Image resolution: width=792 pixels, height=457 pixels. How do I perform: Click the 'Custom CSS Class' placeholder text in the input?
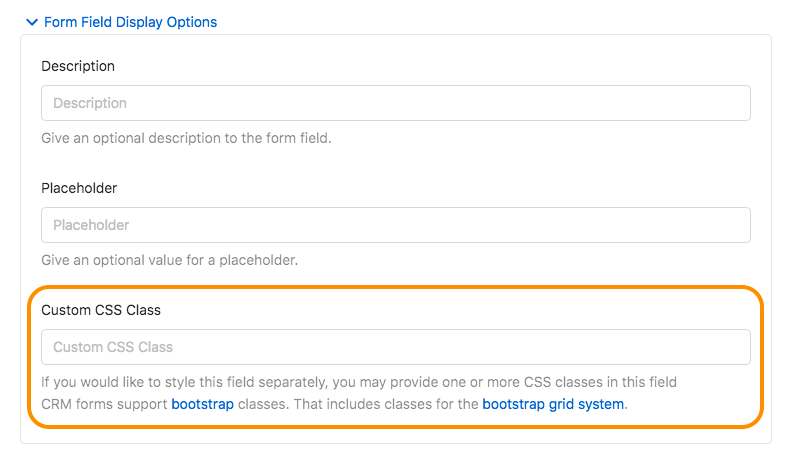coord(113,347)
